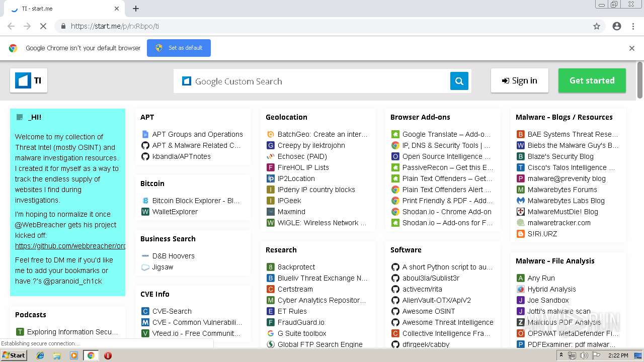Open Windows Explorer folder in taskbar
The width and height of the screenshot is (644, 362).
(x=57, y=355)
